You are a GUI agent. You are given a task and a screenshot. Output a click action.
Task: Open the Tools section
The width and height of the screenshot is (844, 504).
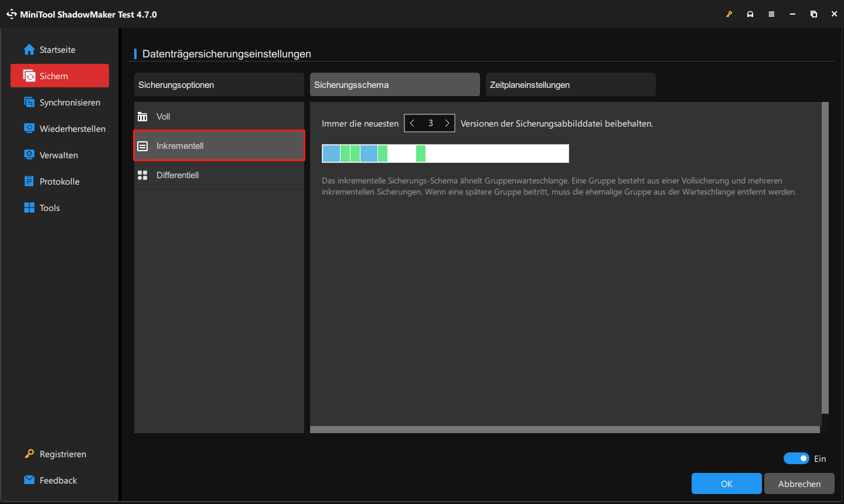(x=60, y=208)
